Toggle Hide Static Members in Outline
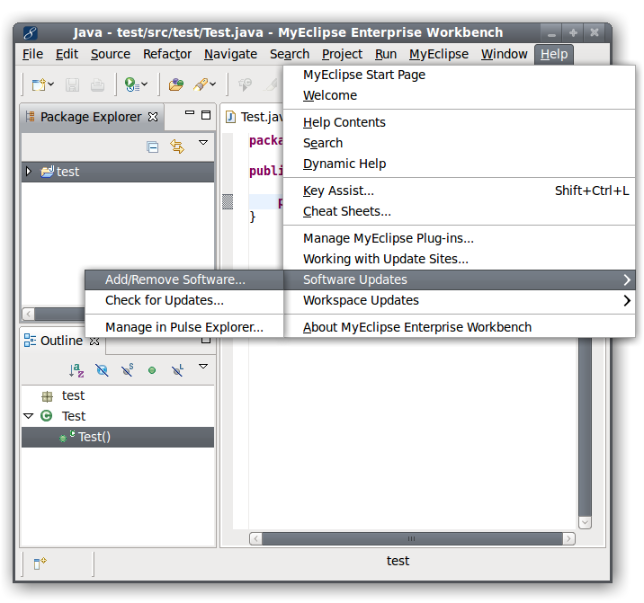The width and height of the screenshot is (644, 603). coord(127,370)
